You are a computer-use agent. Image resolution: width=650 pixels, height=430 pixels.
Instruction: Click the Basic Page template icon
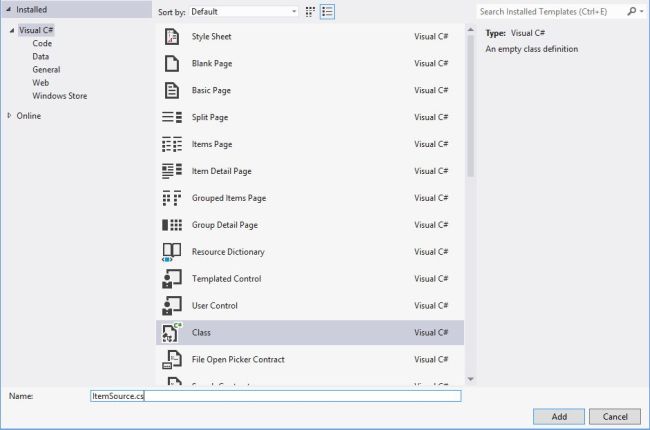[x=172, y=90]
